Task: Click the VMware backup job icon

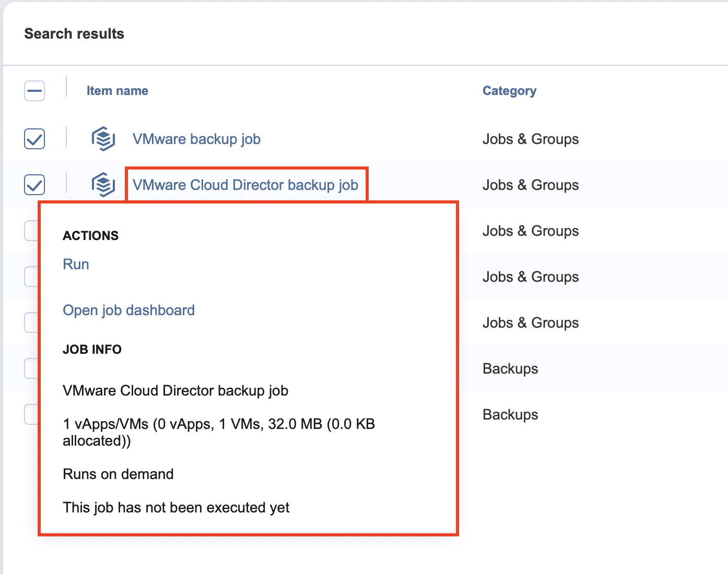Action: click(103, 139)
